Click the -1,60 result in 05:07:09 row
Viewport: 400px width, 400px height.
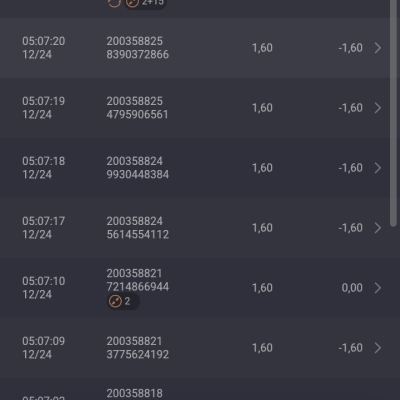[x=350, y=348]
